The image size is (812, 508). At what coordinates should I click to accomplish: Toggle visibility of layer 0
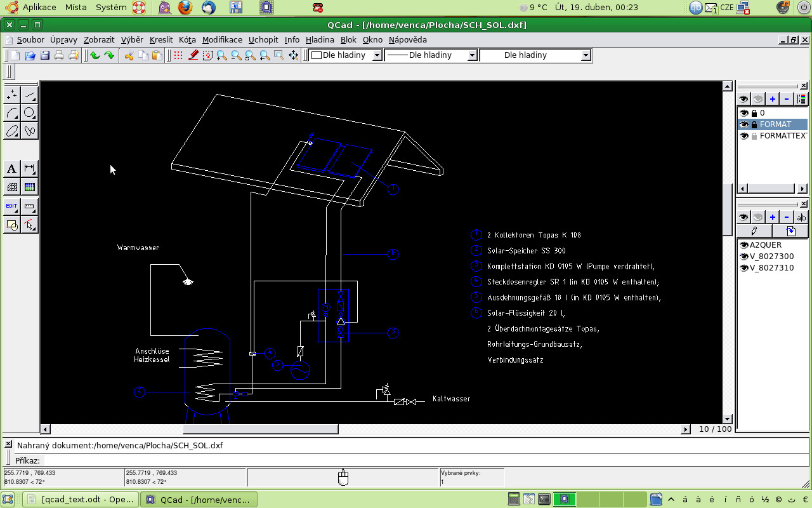[744, 113]
